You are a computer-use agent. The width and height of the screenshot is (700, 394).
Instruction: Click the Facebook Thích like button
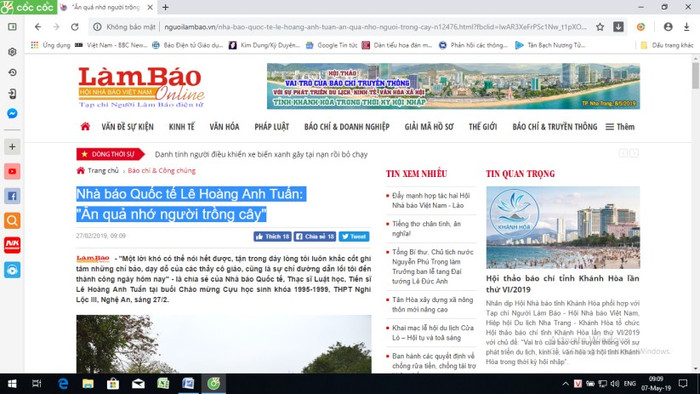click(272, 236)
